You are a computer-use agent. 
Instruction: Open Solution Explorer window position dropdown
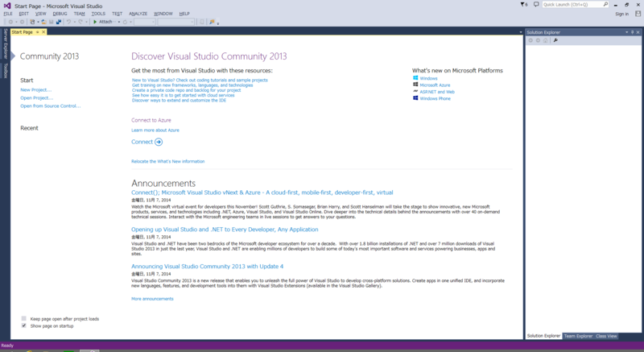point(627,32)
